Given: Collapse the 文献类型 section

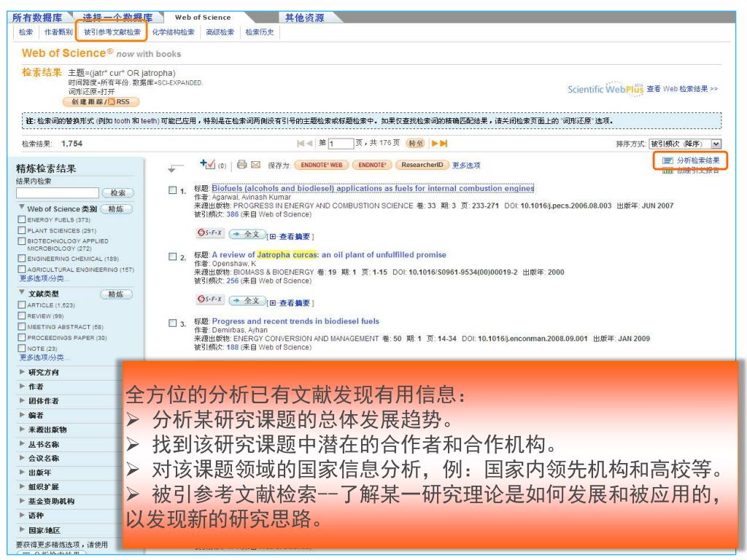Looking at the screenshot, I should 21,292.
